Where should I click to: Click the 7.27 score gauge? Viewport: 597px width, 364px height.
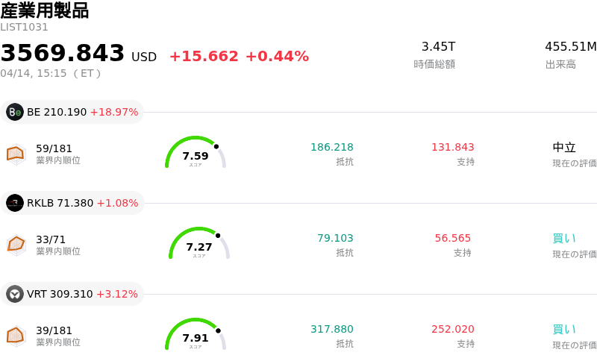point(199,244)
